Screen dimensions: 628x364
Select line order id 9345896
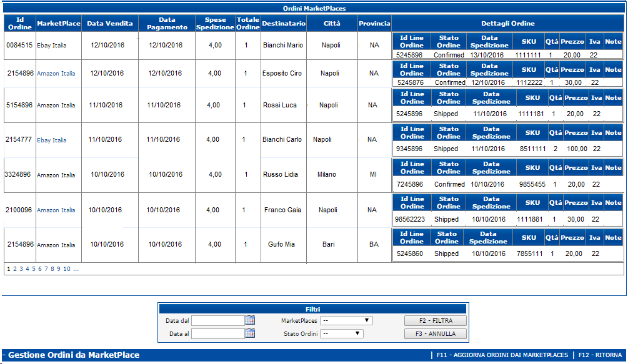pyautogui.click(x=409, y=149)
